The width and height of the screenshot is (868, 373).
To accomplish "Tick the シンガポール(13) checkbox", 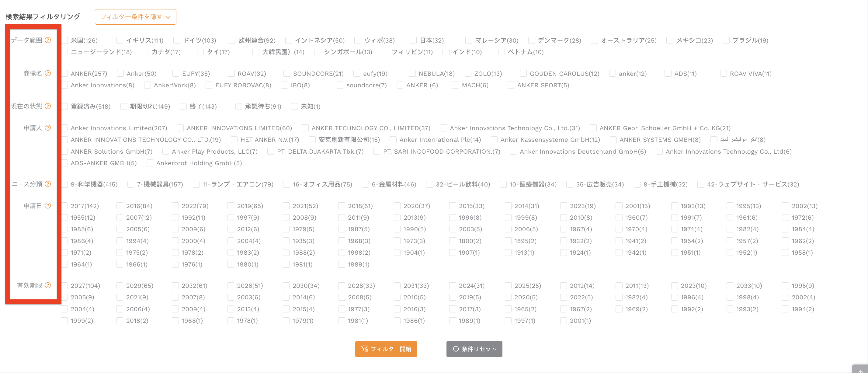I will click(318, 52).
